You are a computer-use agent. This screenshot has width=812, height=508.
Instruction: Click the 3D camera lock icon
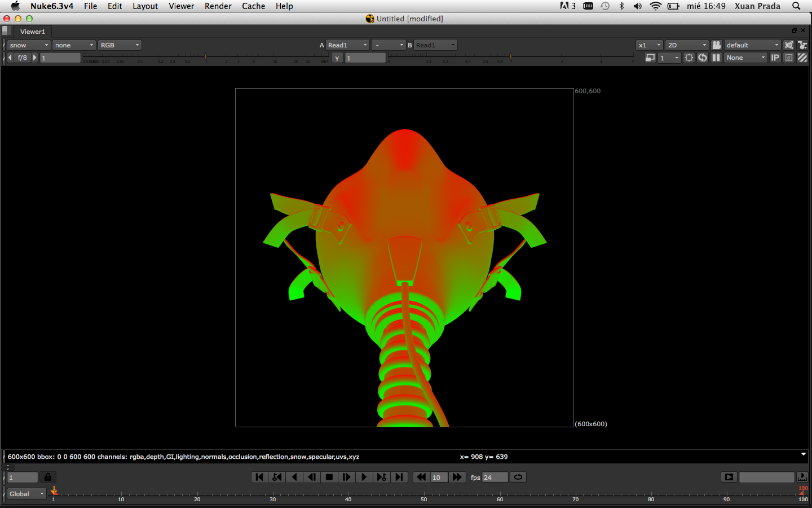coord(717,45)
